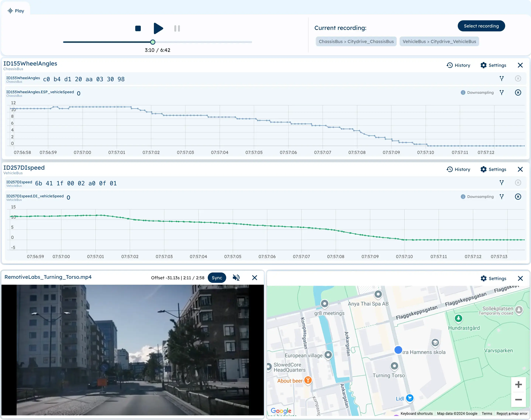Click branch icon on ID155WheelAngles frame row
Viewport: 531px width, 420px height.
coord(501,78)
